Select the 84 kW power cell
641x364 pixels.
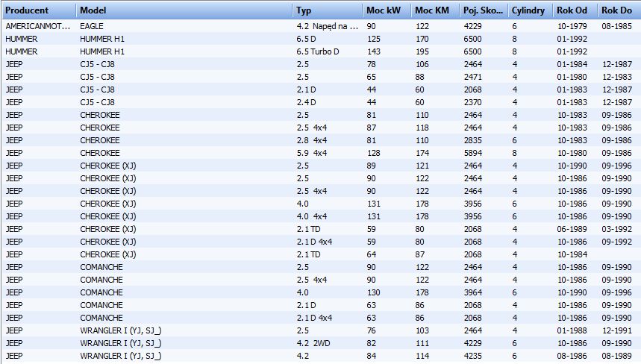tap(371, 355)
